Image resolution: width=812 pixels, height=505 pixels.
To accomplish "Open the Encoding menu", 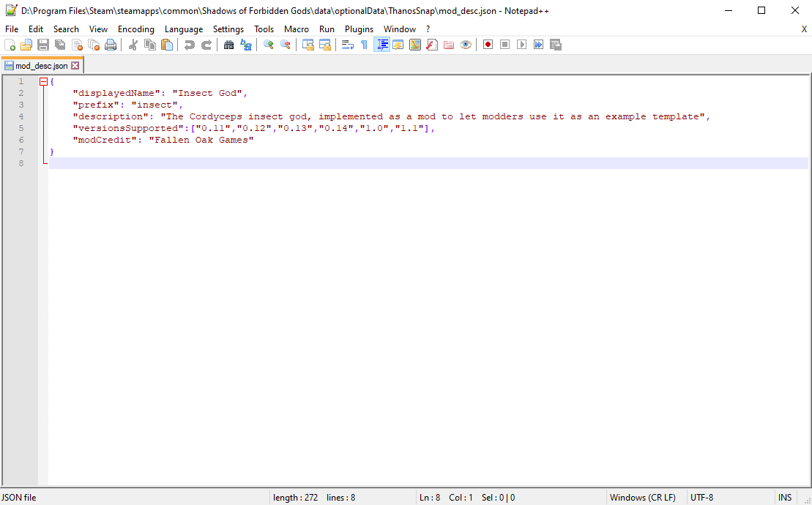I will 135,29.
